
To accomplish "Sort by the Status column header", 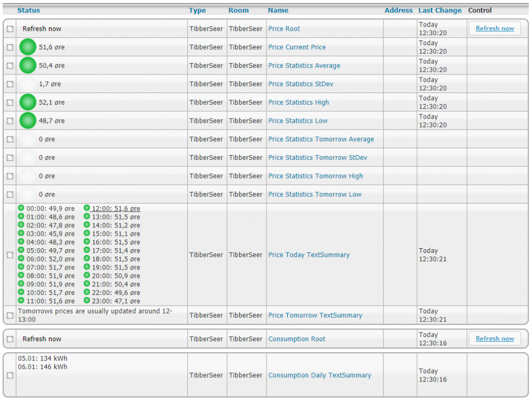I will point(28,10).
